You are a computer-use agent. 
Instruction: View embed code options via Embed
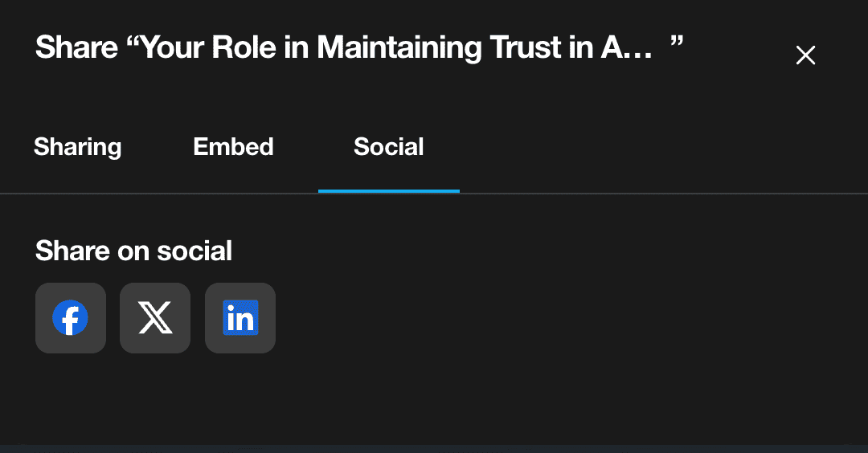[x=234, y=147]
